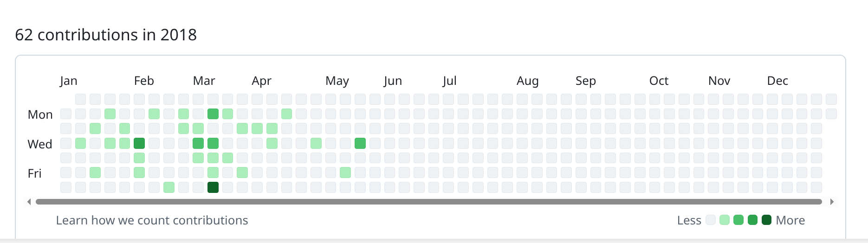Select the rightmost green cell in Friday row
Image resolution: width=868 pixels, height=243 pixels.
tap(345, 173)
